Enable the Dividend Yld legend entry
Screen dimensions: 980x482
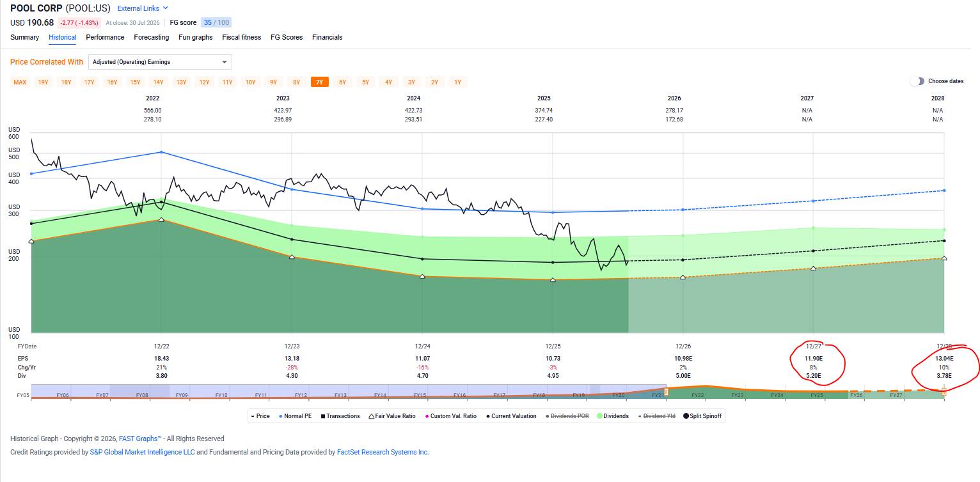coord(656,416)
